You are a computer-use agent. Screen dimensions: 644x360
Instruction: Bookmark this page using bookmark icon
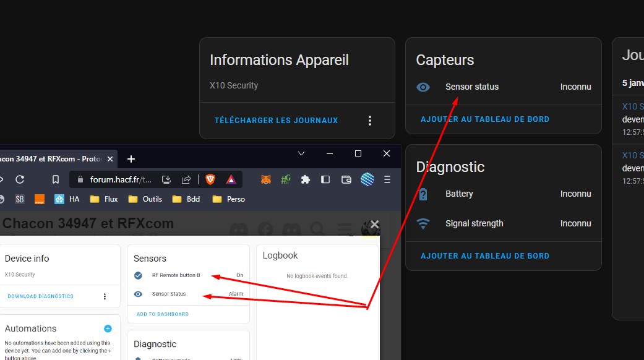click(x=56, y=179)
